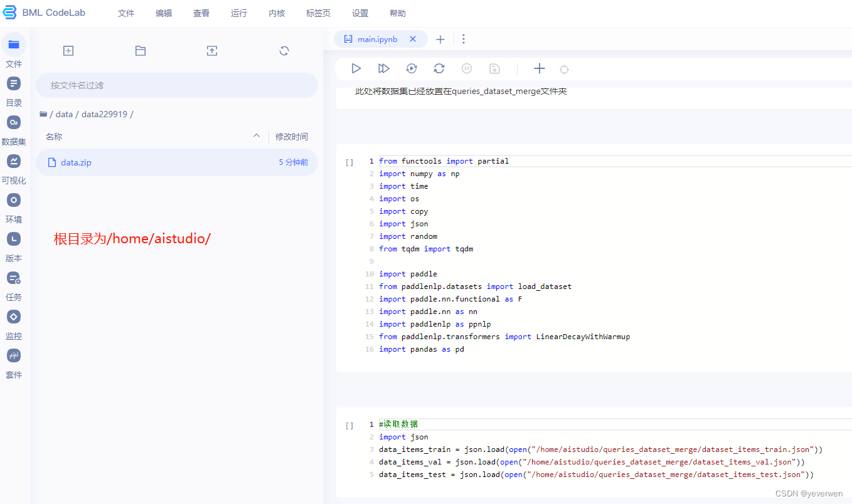Image resolution: width=852 pixels, height=504 pixels.
Task: Select data.zip in the file list
Action: coord(177,162)
